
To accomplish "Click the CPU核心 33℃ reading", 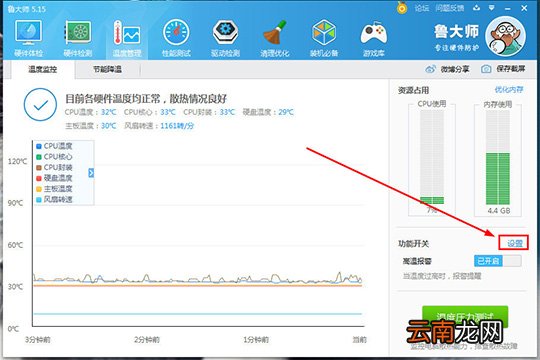I will click(x=150, y=112).
